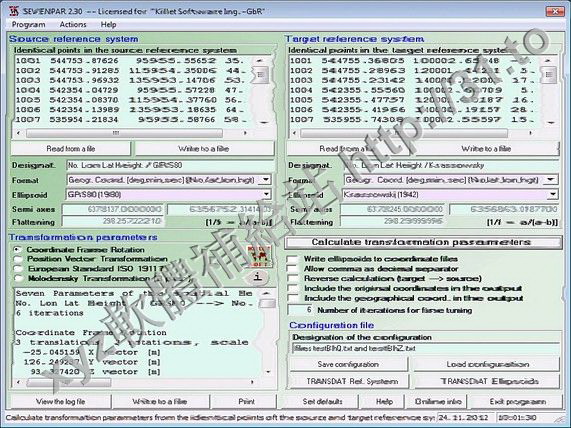Viewport: 571px width, 428px height.
Task: Click results pane scroll-down arrow
Action: [268, 372]
